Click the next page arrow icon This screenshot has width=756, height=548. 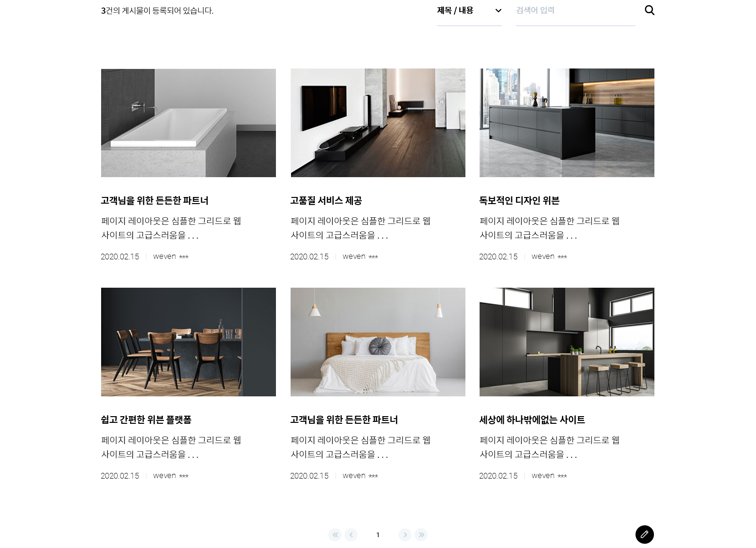pyautogui.click(x=405, y=535)
